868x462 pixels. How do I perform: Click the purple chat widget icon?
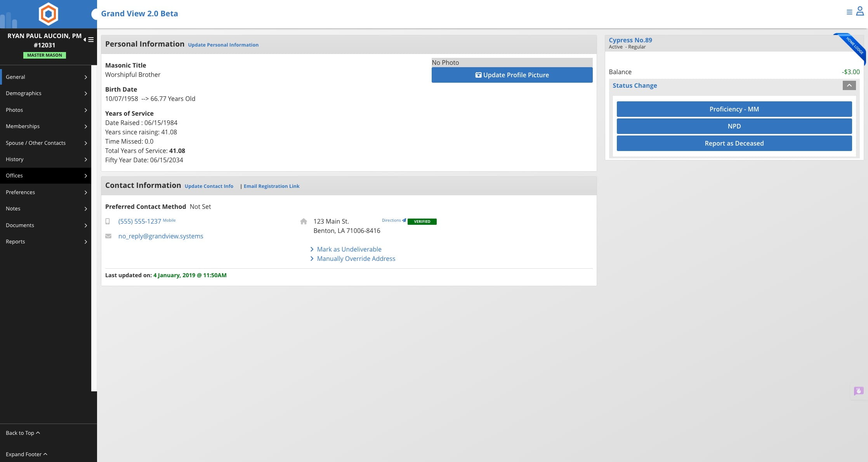click(858, 391)
